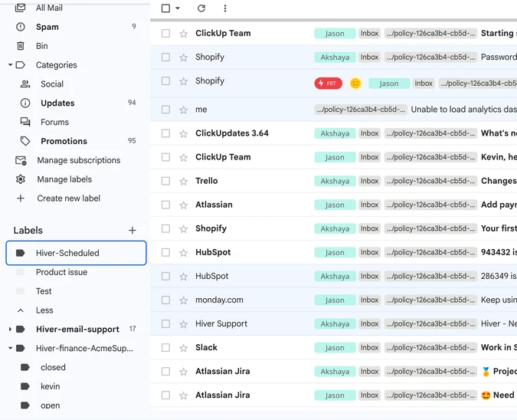The image size is (517, 420).
Task: Open the Product issue label
Action: 62,272
